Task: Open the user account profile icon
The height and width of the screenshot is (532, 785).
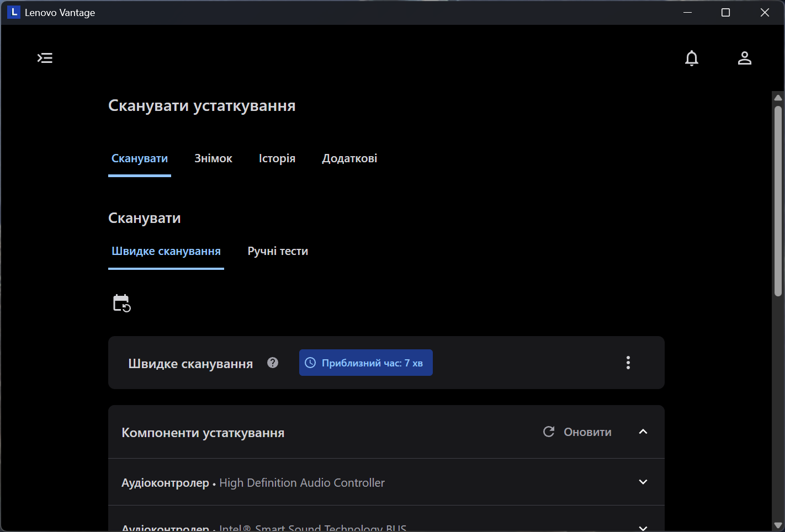Action: pyautogui.click(x=744, y=58)
